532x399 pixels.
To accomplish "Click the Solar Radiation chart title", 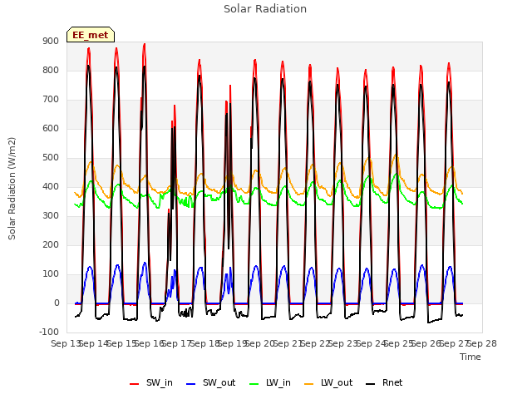I will point(265,9).
